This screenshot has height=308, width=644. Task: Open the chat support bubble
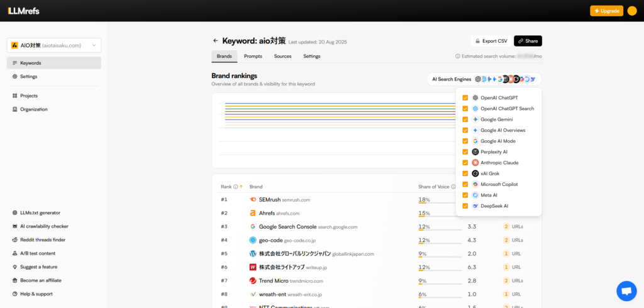tap(626, 290)
